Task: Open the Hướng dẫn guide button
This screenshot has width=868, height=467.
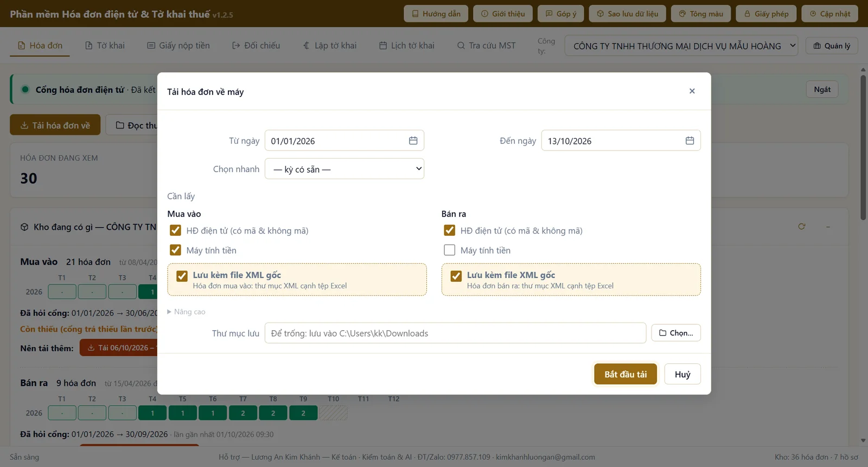Action: (x=436, y=14)
